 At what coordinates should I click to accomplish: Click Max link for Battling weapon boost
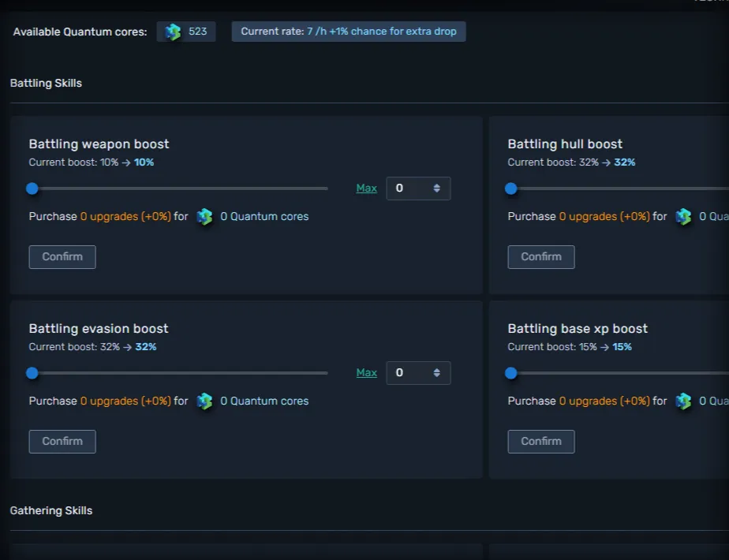pyautogui.click(x=366, y=189)
